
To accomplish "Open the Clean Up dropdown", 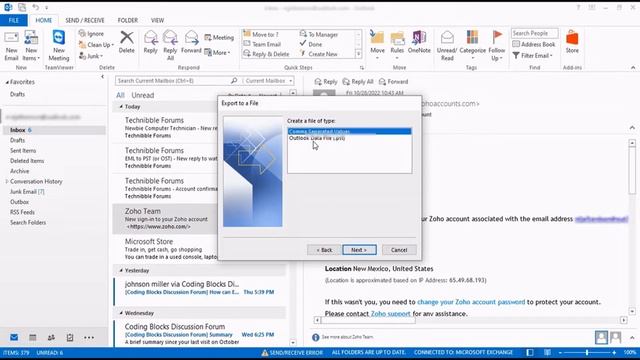I will pos(96,44).
